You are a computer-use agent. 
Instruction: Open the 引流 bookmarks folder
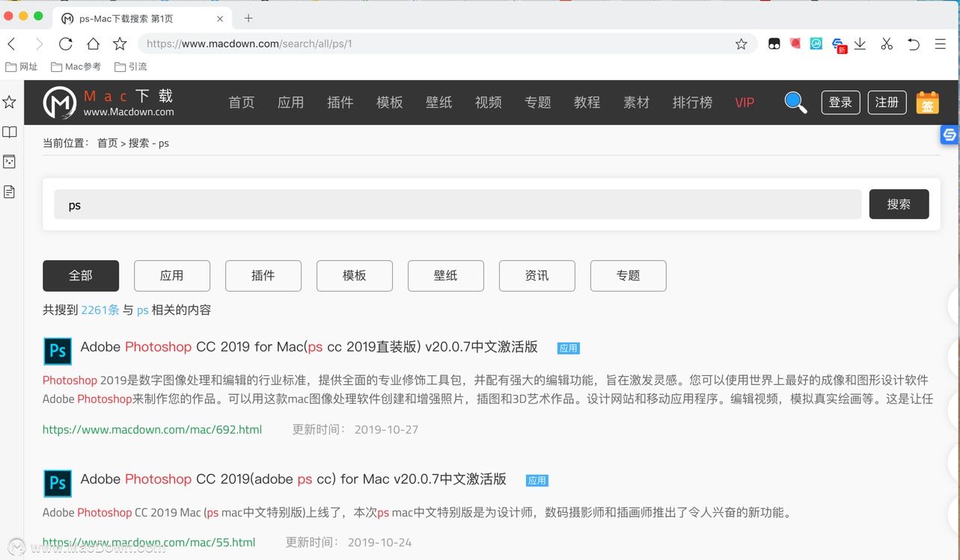tap(130, 67)
